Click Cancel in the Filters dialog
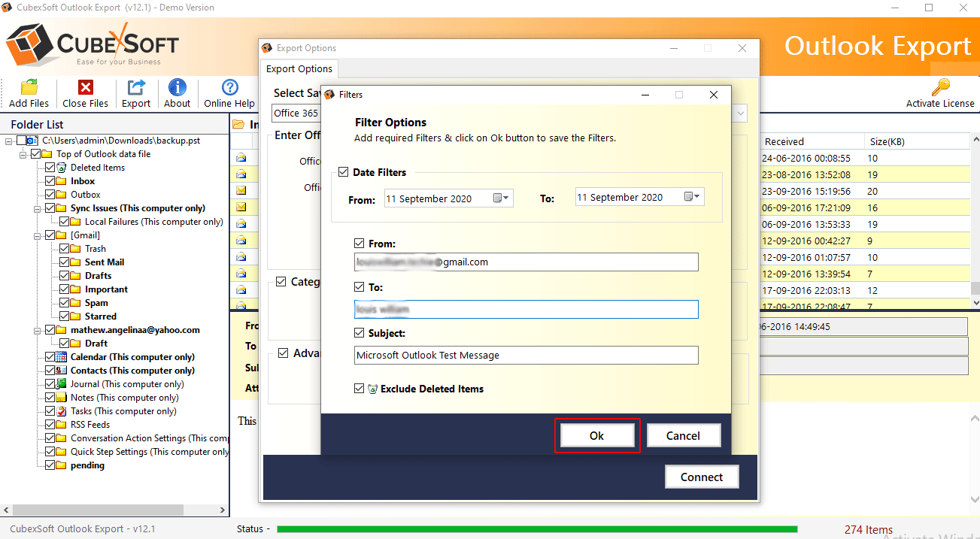980x539 pixels. (683, 436)
